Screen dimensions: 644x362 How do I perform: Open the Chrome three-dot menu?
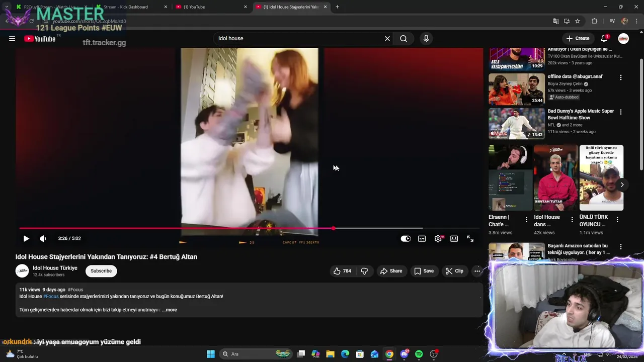pyautogui.click(x=636, y=21)
